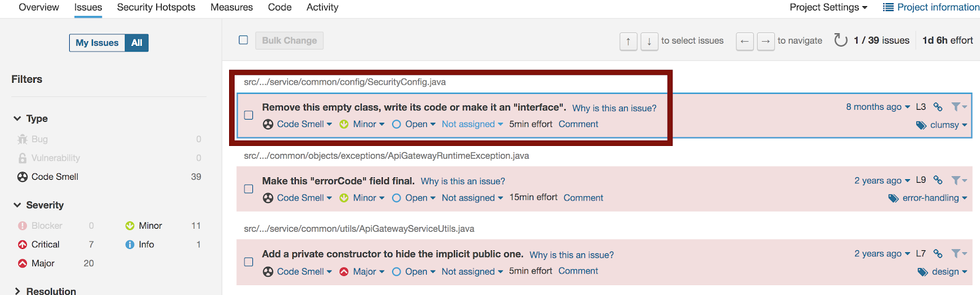
Task: Switch to the Security Hotspots tab
Action: click(x=156, y=7)
